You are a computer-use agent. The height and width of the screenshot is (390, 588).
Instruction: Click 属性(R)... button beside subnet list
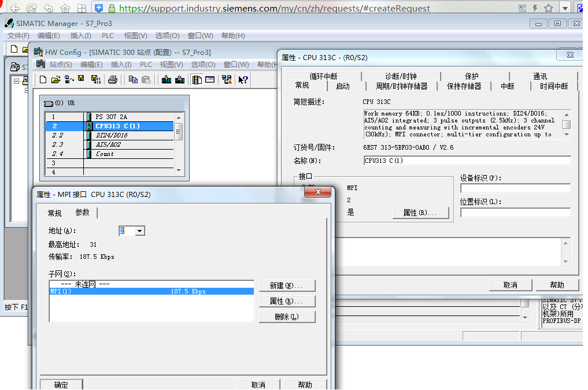point(287,301)
